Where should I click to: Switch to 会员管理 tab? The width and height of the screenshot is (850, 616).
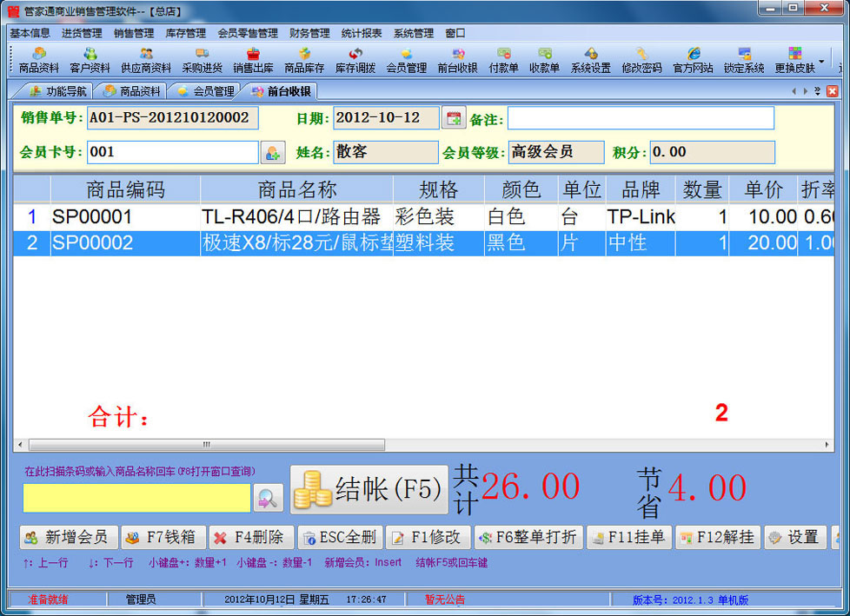click(x=205, y=91)
